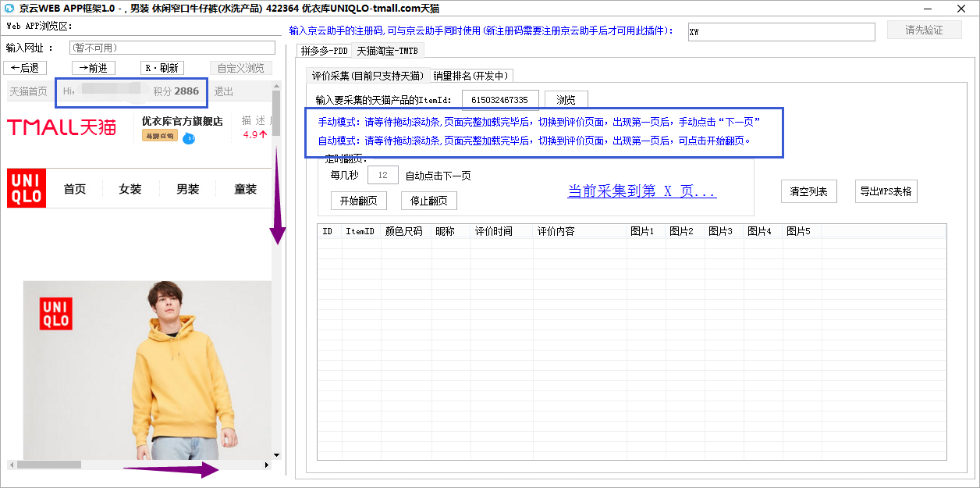Click the 请先验证 button
The image size is (980, 488).
click(925, 30)
